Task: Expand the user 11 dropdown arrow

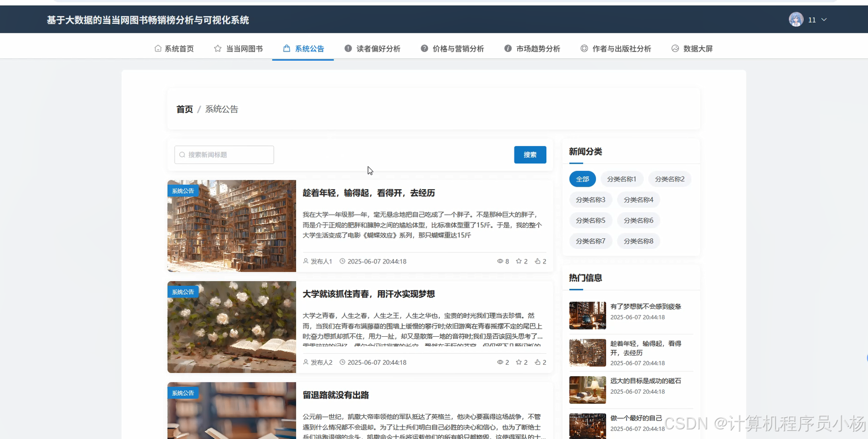Action: 824,20
